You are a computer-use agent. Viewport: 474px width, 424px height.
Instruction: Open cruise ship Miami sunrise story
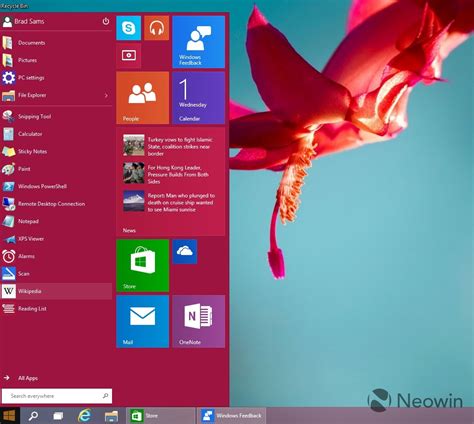(169, 202)
